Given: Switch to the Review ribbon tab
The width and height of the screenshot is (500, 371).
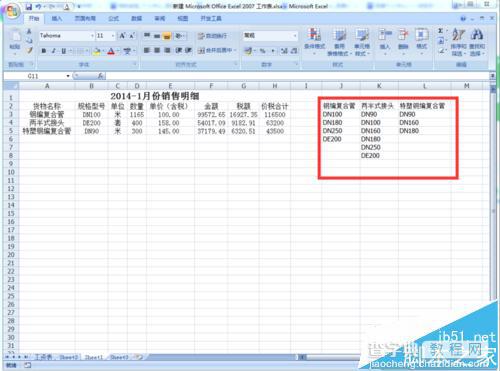Looking at the screenshot, I should click(160, 19).
